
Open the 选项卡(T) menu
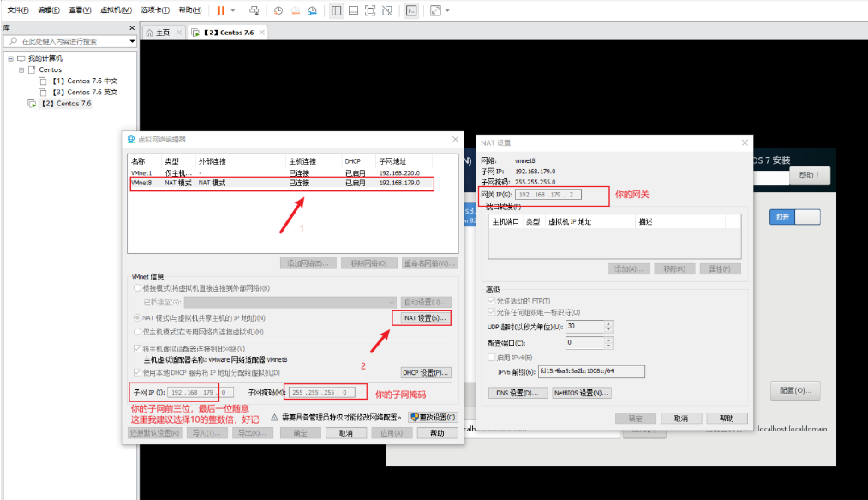click(155, 10)
